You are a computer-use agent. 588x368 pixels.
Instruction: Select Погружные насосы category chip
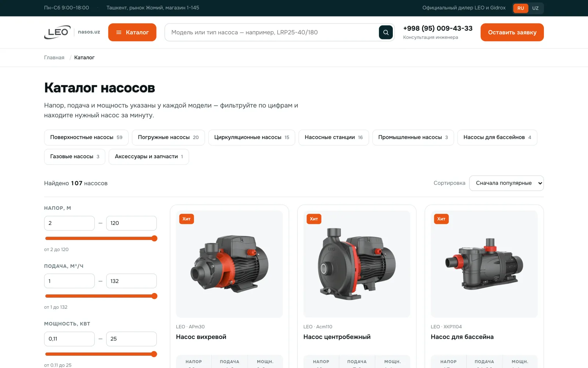[x=168, y=138]
